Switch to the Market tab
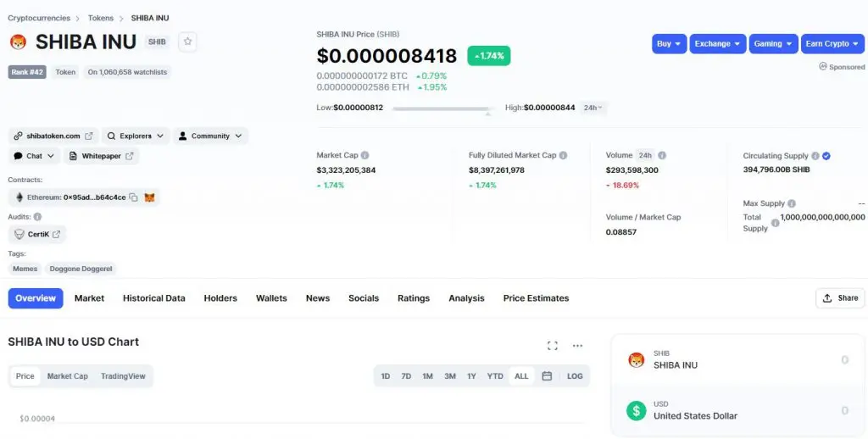The image size is (868, 439). (x=89, y=298)
